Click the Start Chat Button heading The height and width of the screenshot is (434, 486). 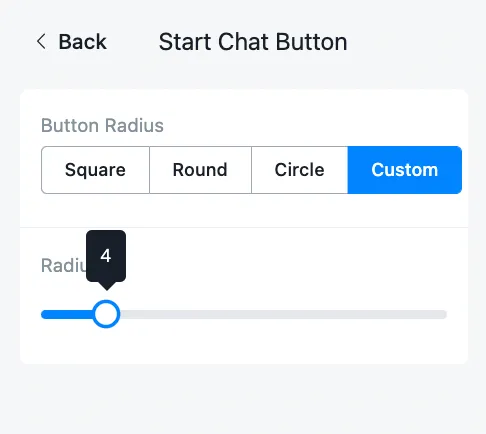[253, 42]
